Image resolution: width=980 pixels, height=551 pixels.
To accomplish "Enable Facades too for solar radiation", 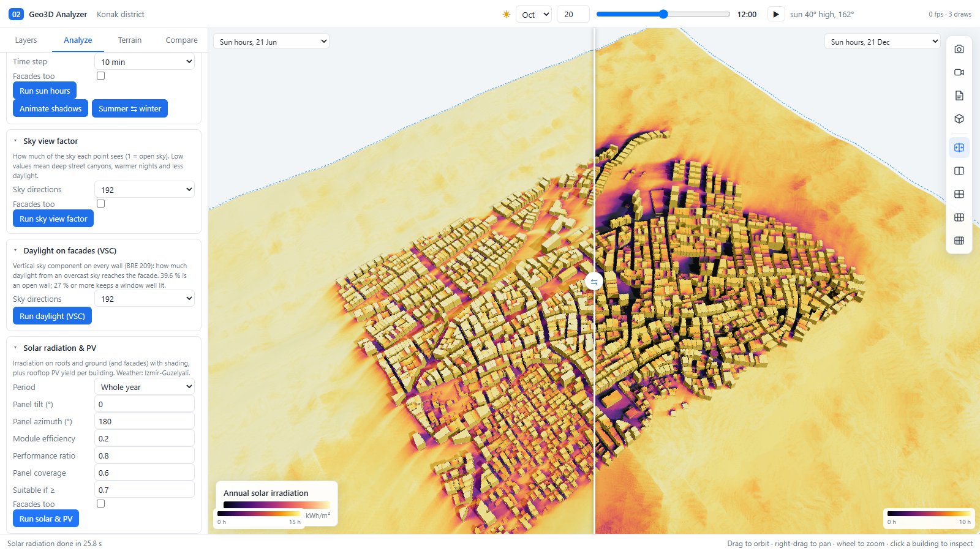I will (100, 504).
